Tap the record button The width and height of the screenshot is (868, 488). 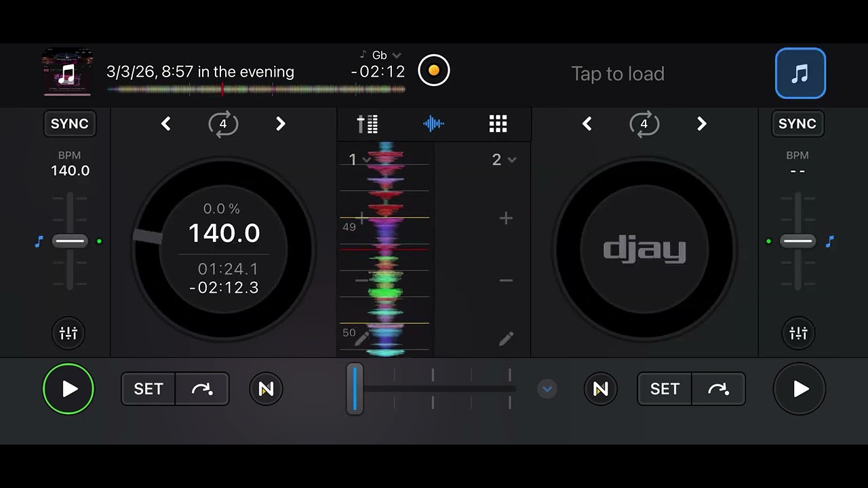(434, 70)
